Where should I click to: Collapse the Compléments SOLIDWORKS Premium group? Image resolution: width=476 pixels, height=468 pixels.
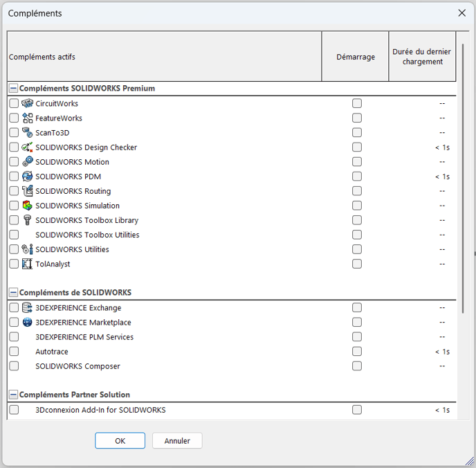13,89
